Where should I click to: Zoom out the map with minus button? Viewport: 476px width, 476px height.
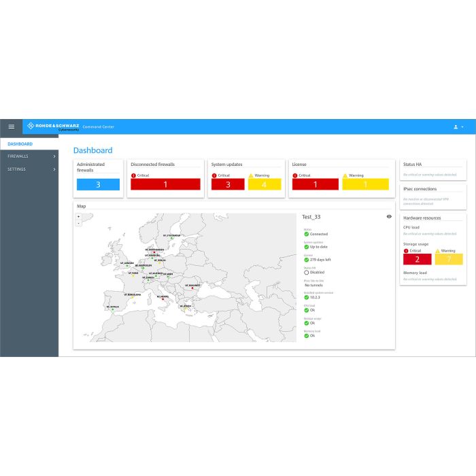pos(78,223)
